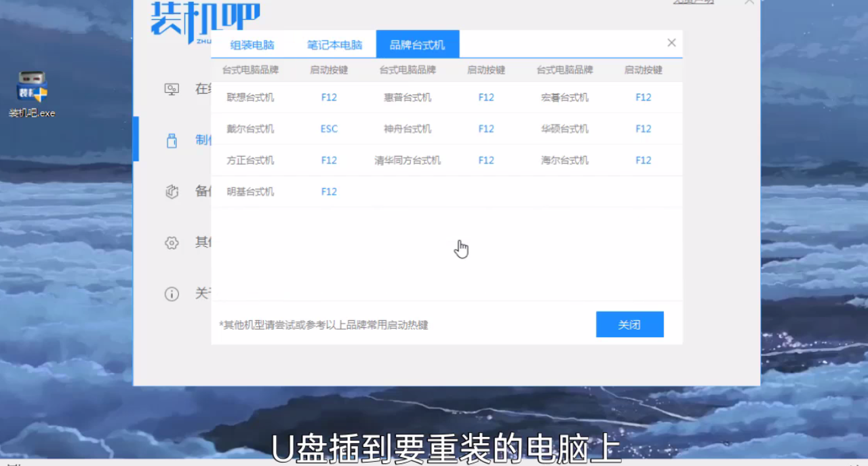
Task: Click the 戴尔台式机 cell
Action: point(250,129)
